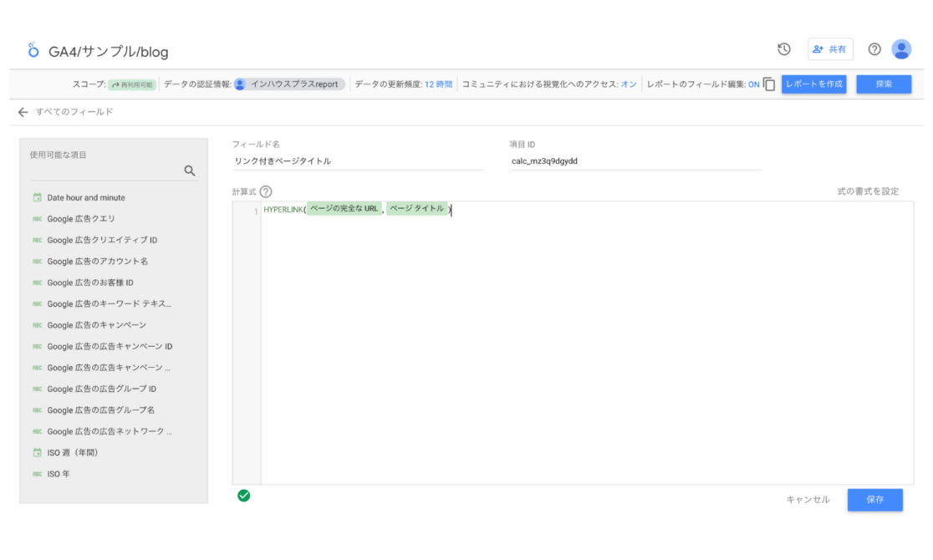Toggle community visualization access オン
The image size is (933, 560).
pyautogui.click(x=628, y=84)
